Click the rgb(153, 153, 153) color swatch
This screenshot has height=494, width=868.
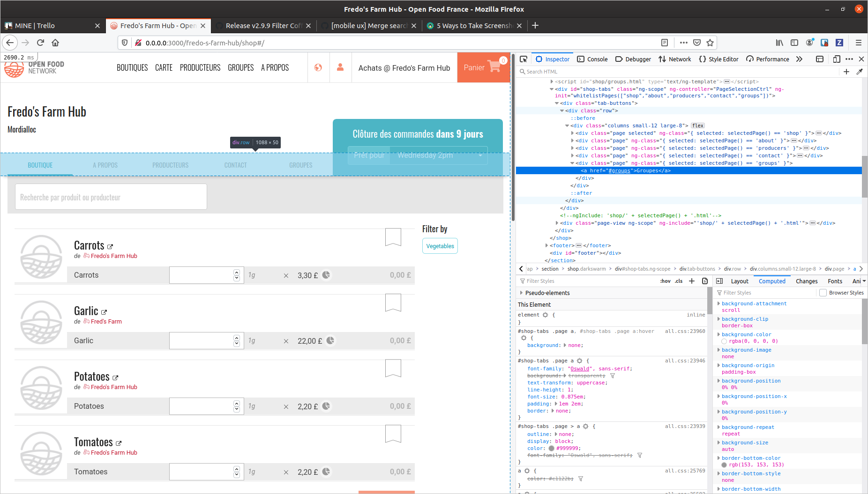(724, 465)
